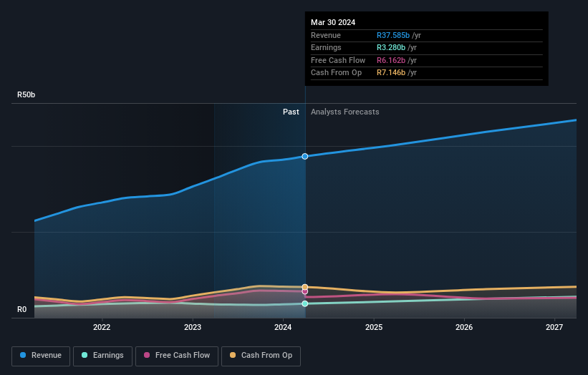The image size is (588, 375).
Task: Click the Earnings row label in tooltip
Action: [x=327, y=47]
